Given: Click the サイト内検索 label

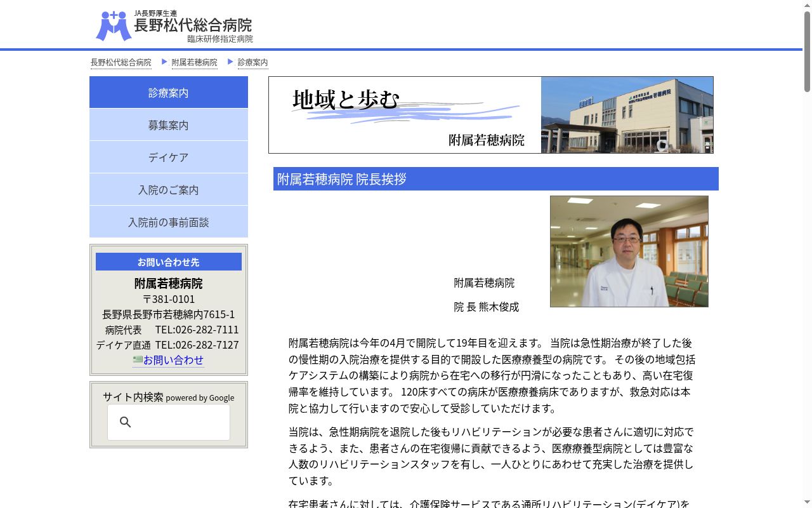Looking at the screenshot, I should [133, 397].
